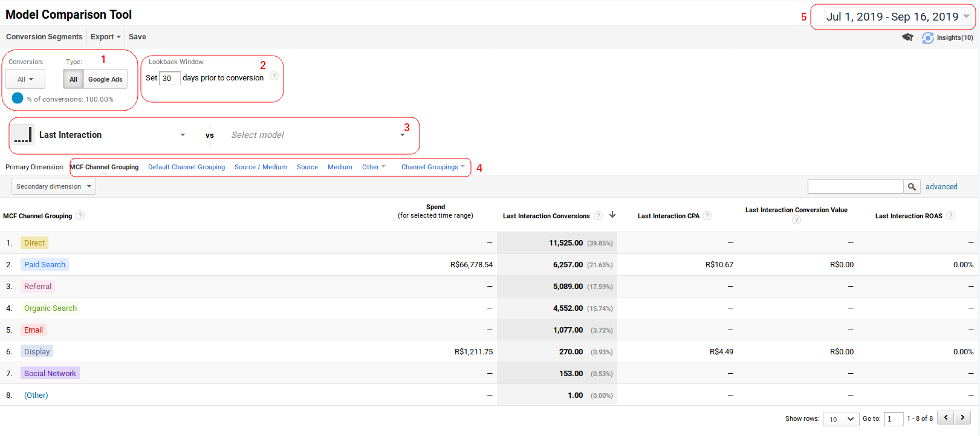Click the graduation cap education icon
Screen dimensions: 980x436
(x=907, y=37)
